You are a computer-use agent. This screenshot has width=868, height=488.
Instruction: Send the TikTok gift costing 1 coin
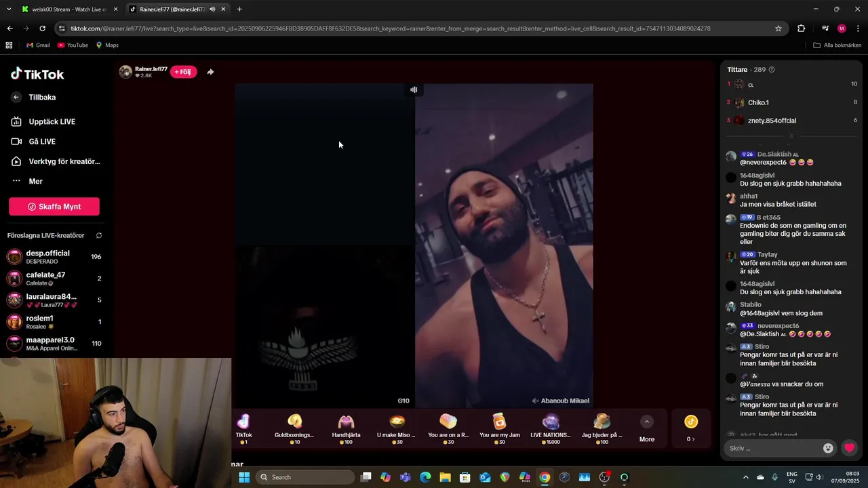[x=243, y=429]
